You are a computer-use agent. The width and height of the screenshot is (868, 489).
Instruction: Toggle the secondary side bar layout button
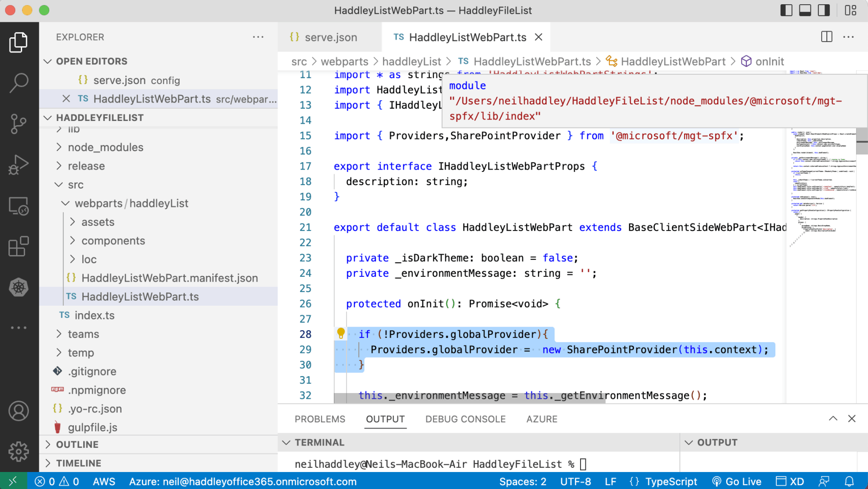click(824, 10)
